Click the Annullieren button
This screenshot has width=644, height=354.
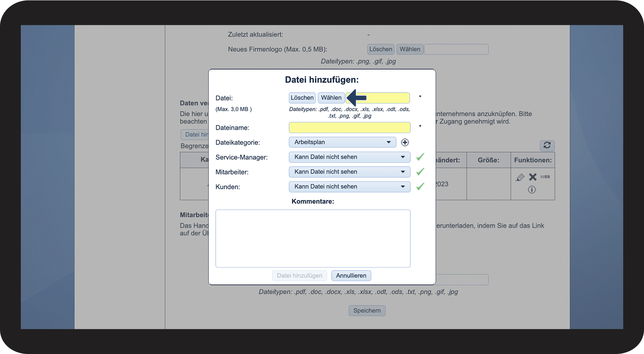tap(351, 276)
